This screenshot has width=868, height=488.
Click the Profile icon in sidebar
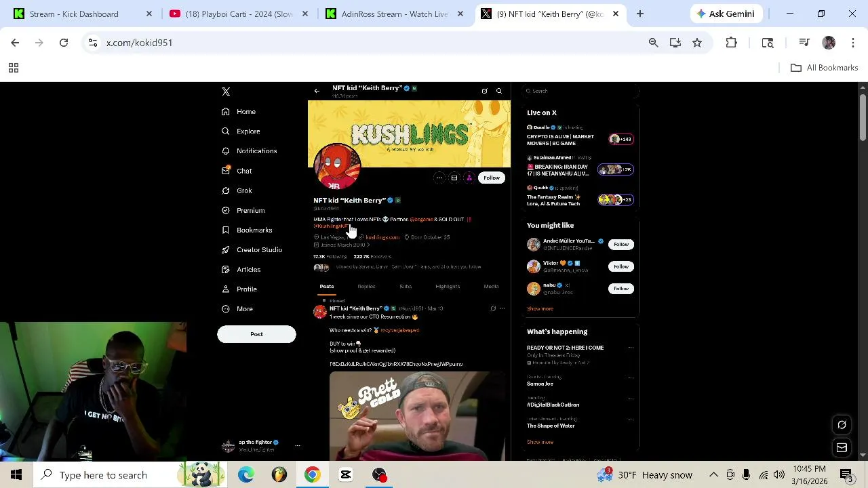(226, 289)
